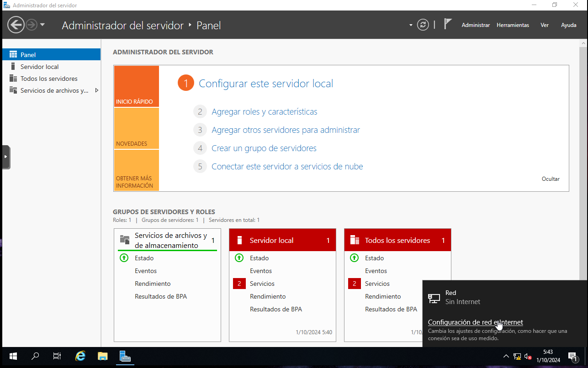Image resolution: width=588 pixels, height=368 pixels.
Task: Click the green status icon in Servidor local tile
Action: point(239,258)
